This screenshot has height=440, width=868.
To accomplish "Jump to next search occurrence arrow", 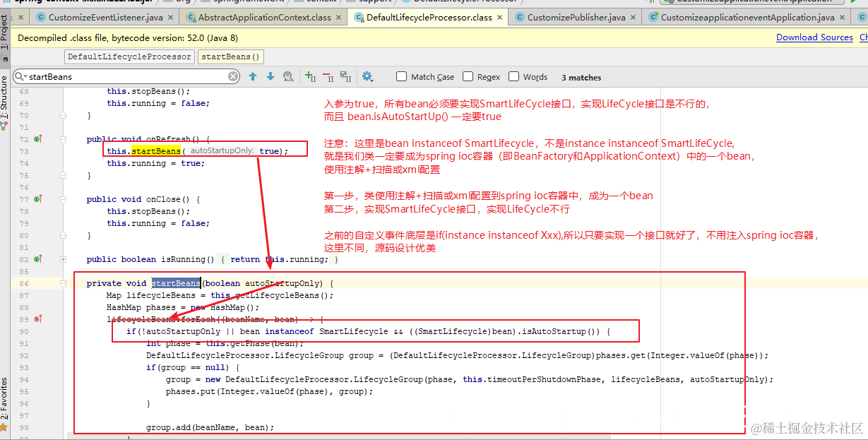I will coord(270,76).
